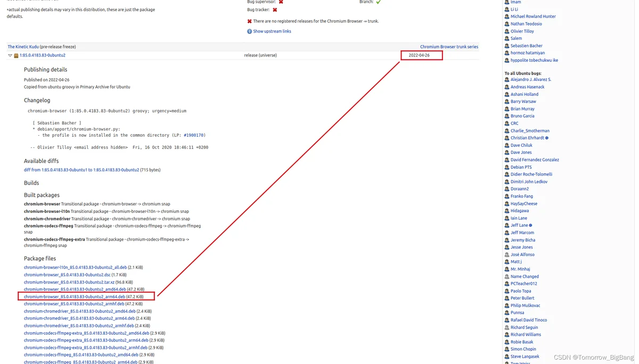Click the person icon next to Li Li
Screen dimensions: 639x364
[x=507, y=10]
